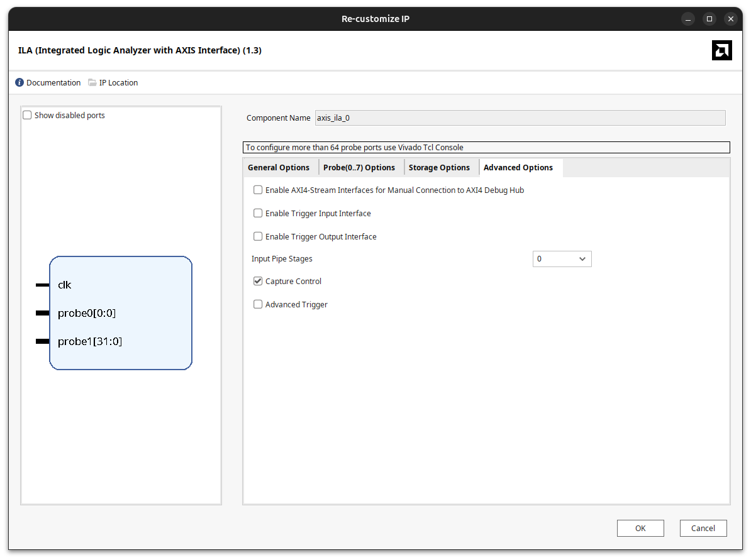
Task: Select the clk port in the block diagram
Action: pyautogui.click(x=64, y=285)
